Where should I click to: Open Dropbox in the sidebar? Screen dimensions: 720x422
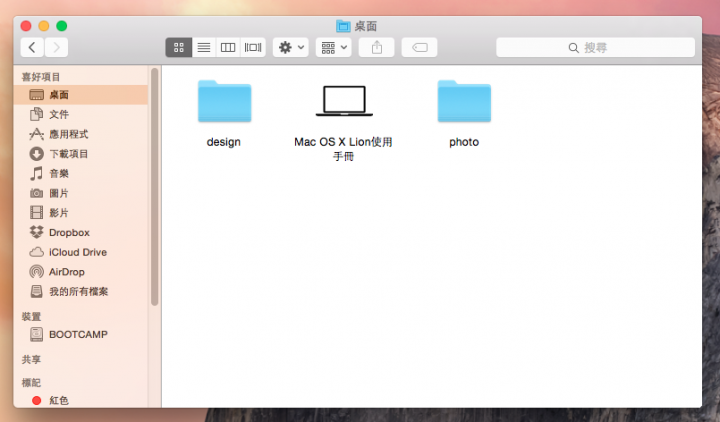tap(81, 233)
